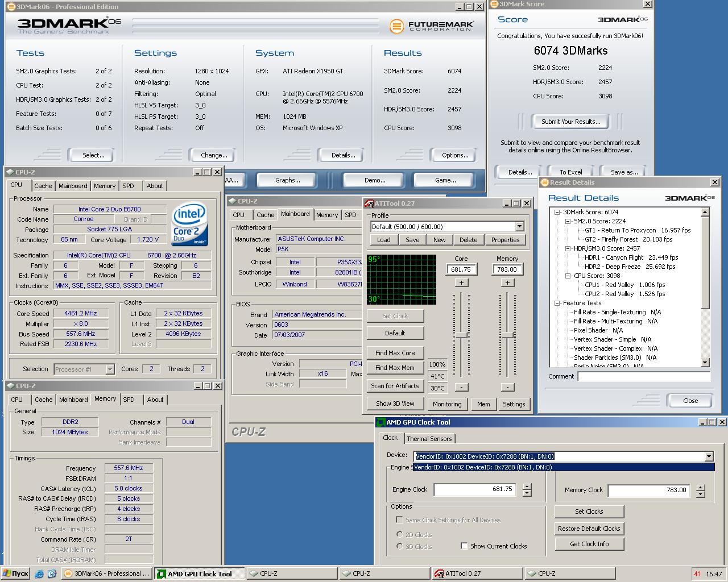728x582 pixels.
Task: Click the Result Details scrollbar up arrow
Action: (x=705, y=212)
